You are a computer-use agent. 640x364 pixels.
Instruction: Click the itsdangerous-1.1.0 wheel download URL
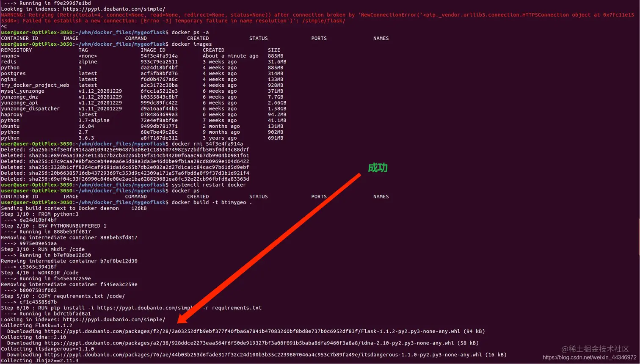[263, 356]
